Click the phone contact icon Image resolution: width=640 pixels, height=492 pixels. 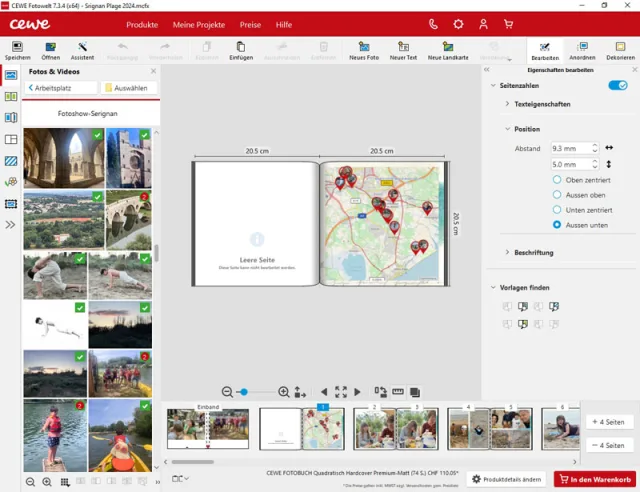[x=433, y=24]
